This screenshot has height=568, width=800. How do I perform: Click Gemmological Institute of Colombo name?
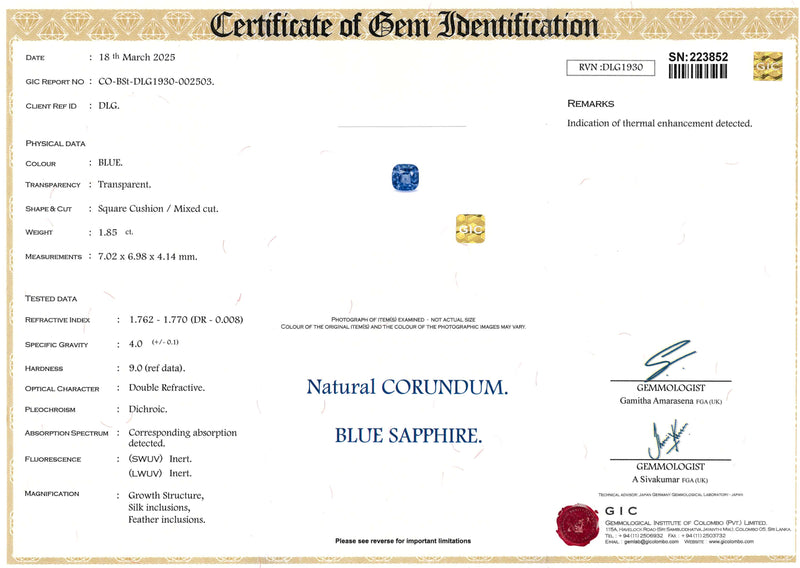point(686,523)
